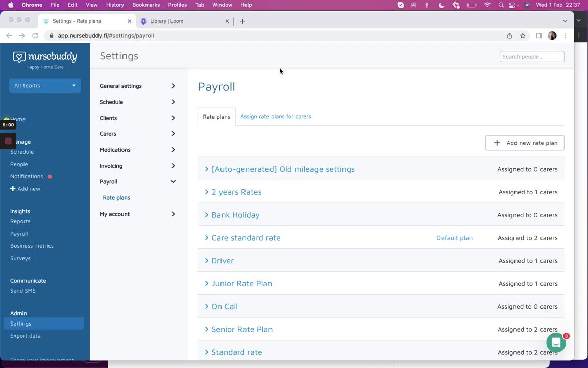The width and height of the screenshot is (588, 368).
Task: Toggle the Chrome side panel icon
Action: tap(539, 36)
